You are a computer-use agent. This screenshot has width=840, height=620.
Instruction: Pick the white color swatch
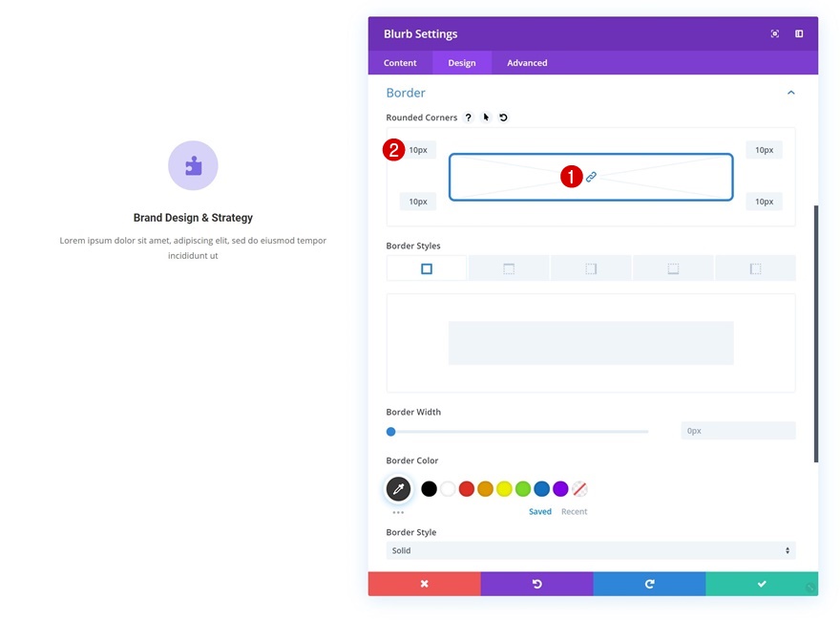point(448,488)
